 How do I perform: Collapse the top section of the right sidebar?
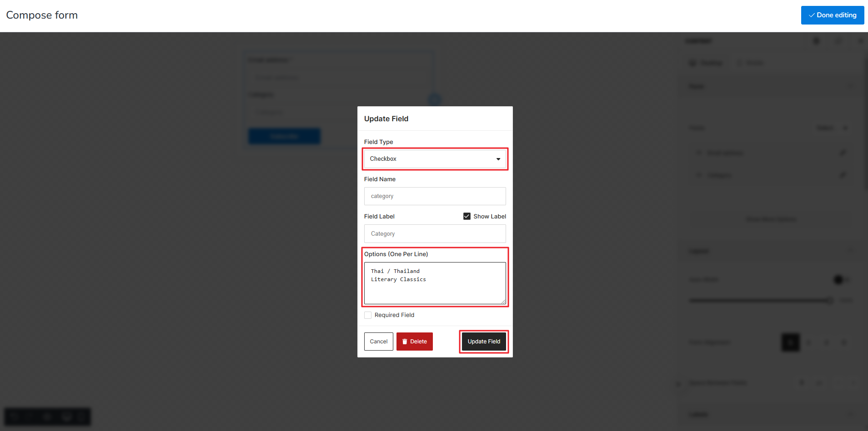[x=851, y=86]
